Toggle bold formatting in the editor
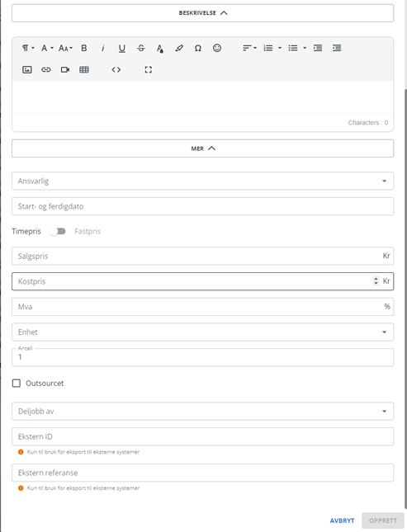This screenshot has height=532, width=407. click(x=84, y=48)
